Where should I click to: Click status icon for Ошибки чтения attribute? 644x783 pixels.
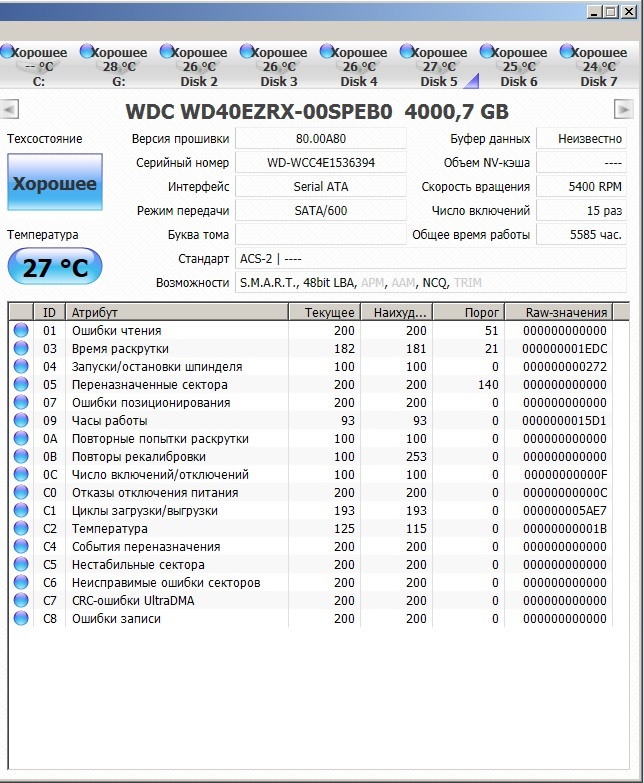pyautogui.click(x=21, y=331)
